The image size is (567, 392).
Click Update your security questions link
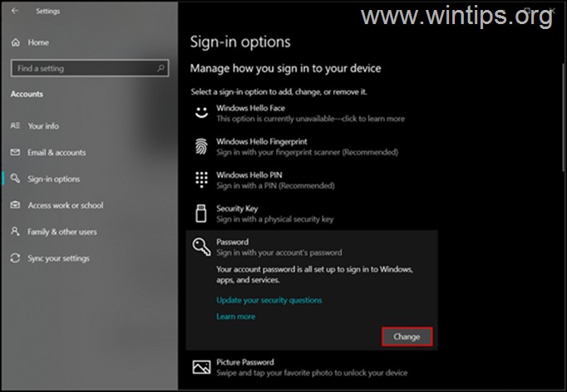pyautogui.click(x=269, y=300)
